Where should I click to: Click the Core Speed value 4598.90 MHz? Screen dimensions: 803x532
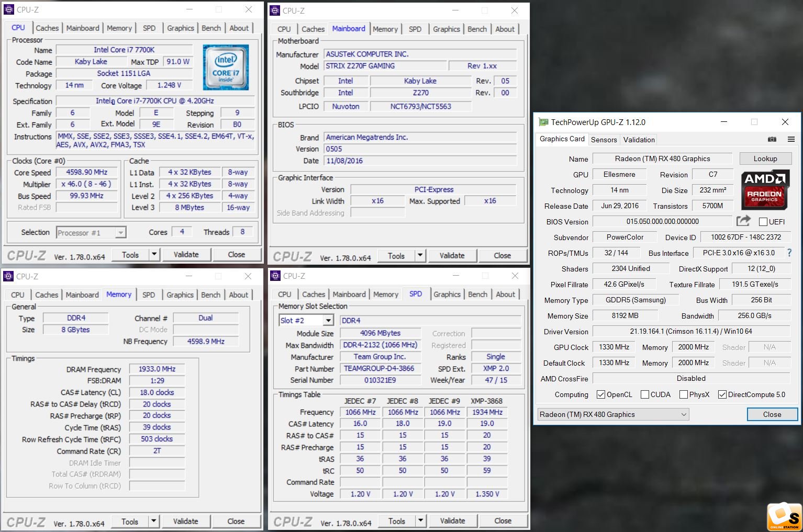pyautogui.click(x=86, y=172)
